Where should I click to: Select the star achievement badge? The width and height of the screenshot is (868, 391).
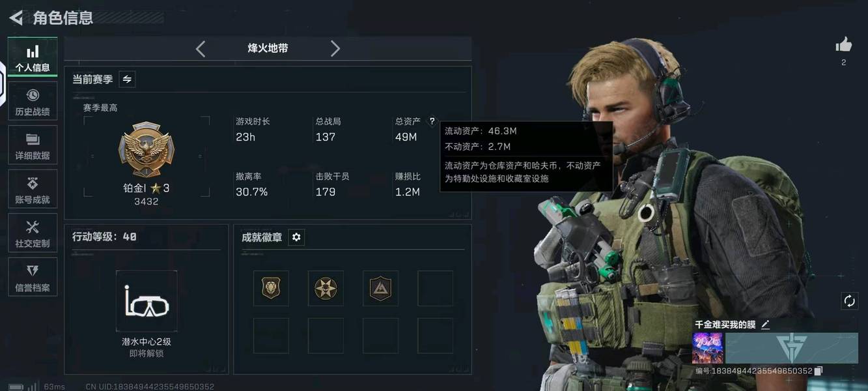326,288
